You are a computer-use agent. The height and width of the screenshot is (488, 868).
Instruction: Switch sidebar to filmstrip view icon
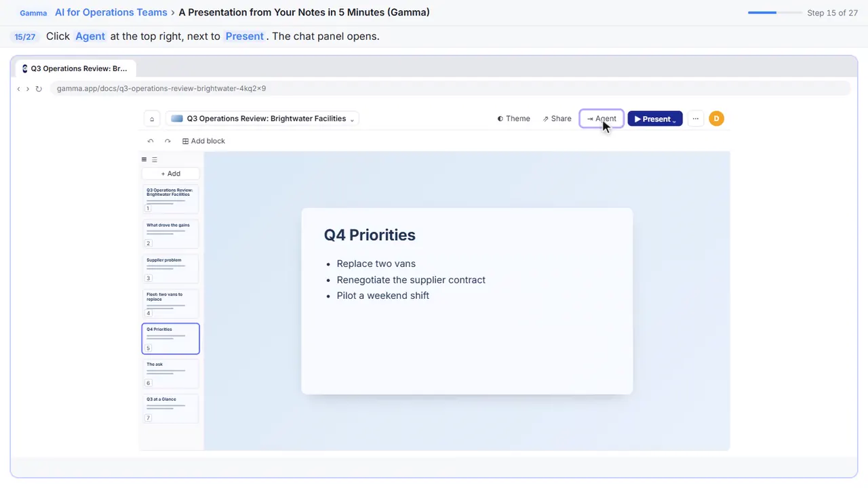pyautogui.click(x=144, y=160)
